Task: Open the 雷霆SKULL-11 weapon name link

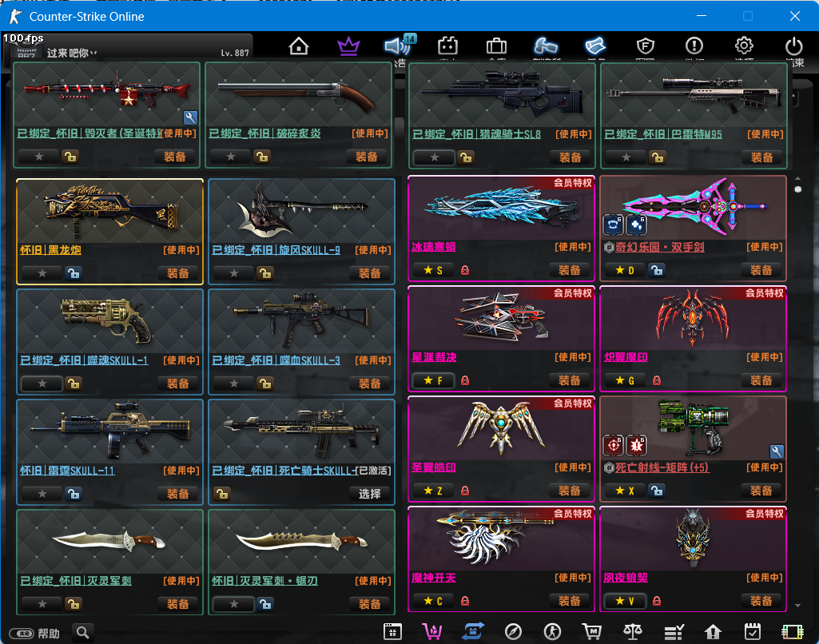Action: pos(67,471)
